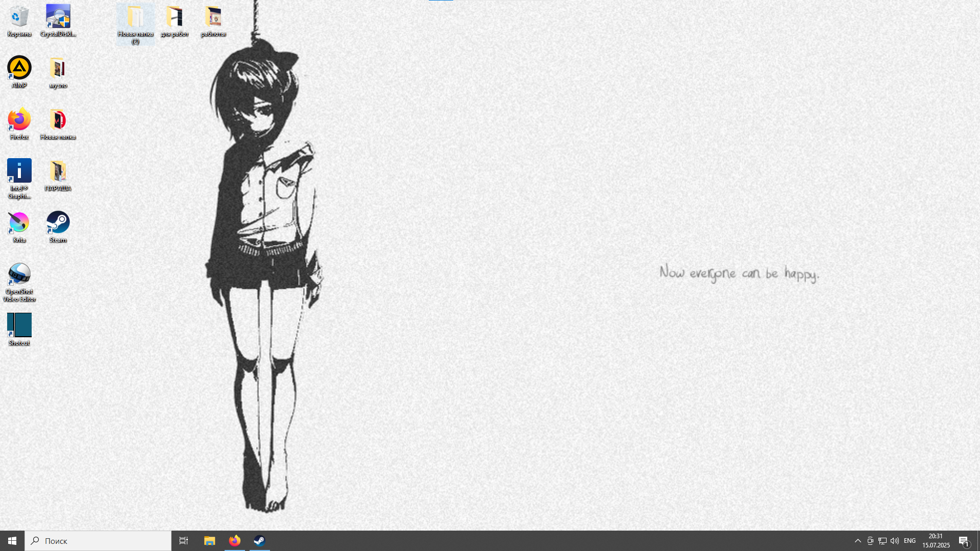Open the clock showing 20:31
Image resolution: width=980 pixels, height=551 pixels.
click(x=936, y=541)
